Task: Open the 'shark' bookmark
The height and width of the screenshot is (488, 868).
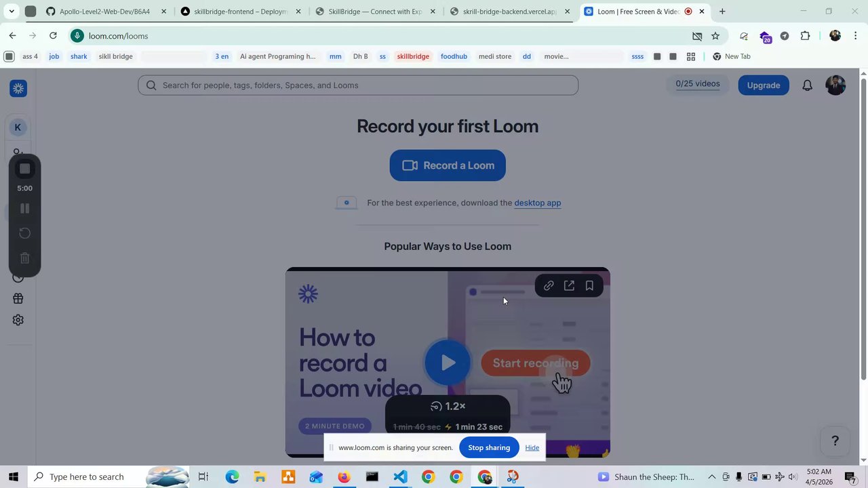Action: point(79,56)
